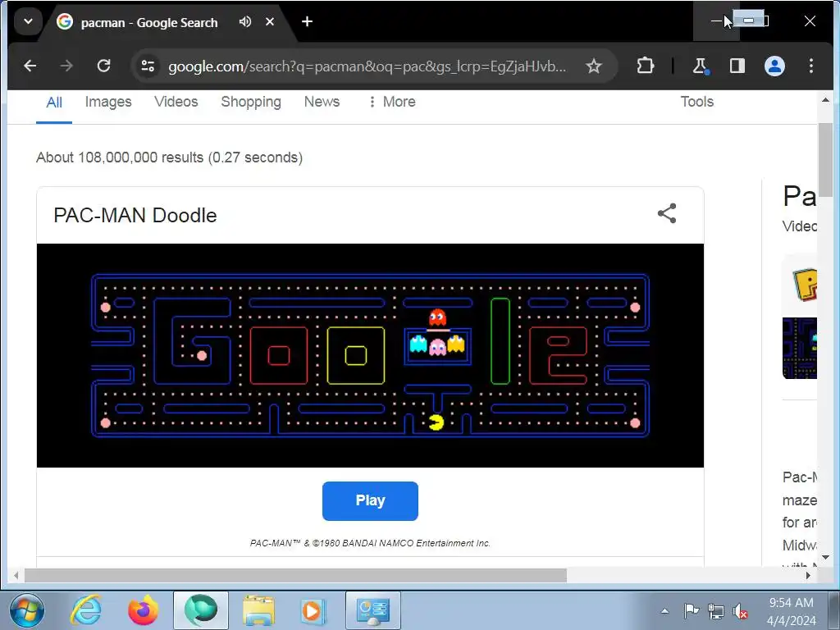The width and height of the screenshot is (840, 630).
Task: Click the side panel Pac-Man thumbnail
Action: tap(800, 348)
